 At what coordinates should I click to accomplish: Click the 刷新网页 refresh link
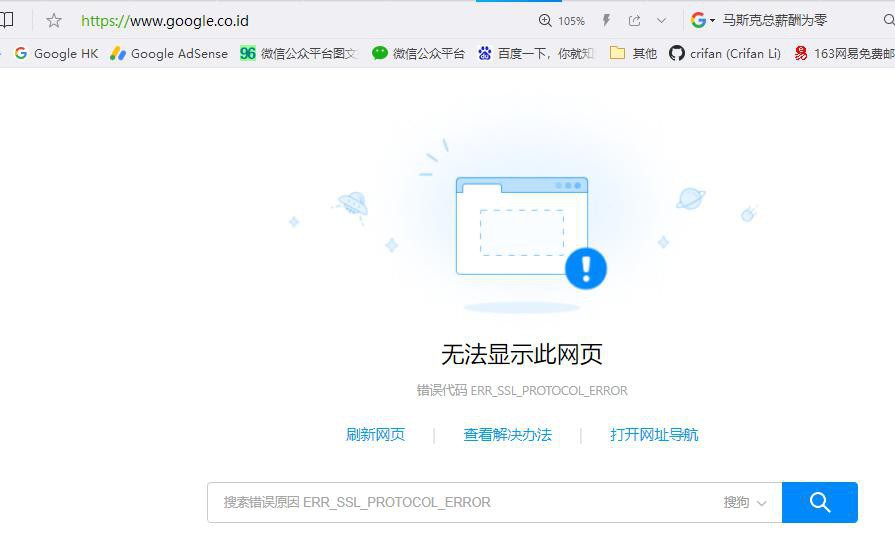376,435
